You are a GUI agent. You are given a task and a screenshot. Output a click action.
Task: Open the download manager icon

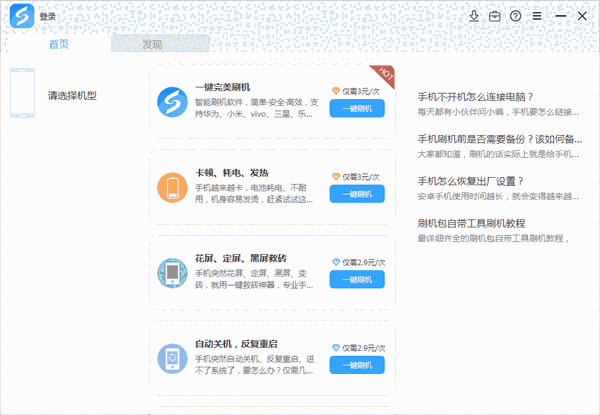click(474, 16)
